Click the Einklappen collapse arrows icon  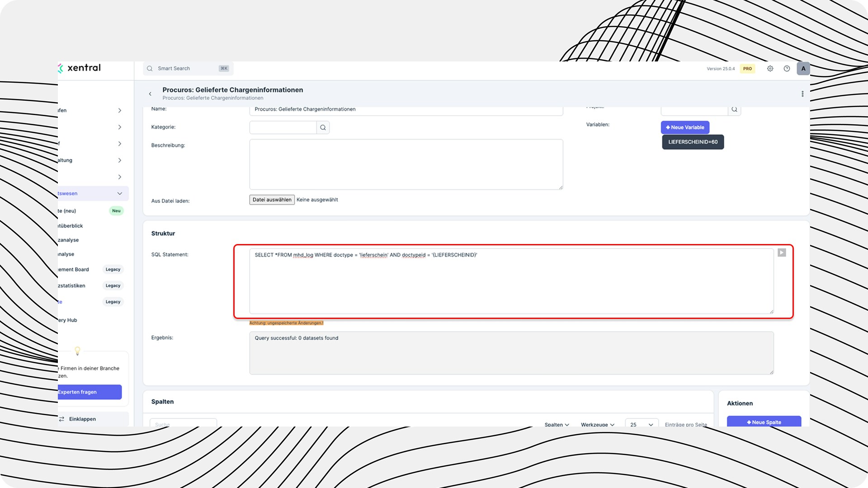[x=61, y=419]
